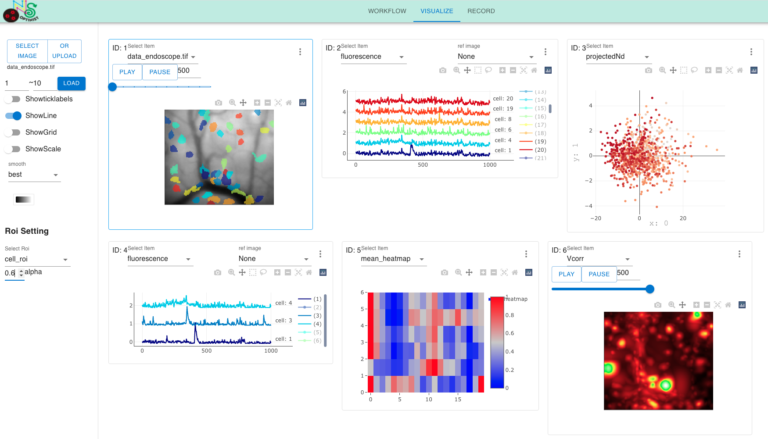
Task: Click zoom-in plus icon in ID 5 toolbar
Action: point(483,272)
